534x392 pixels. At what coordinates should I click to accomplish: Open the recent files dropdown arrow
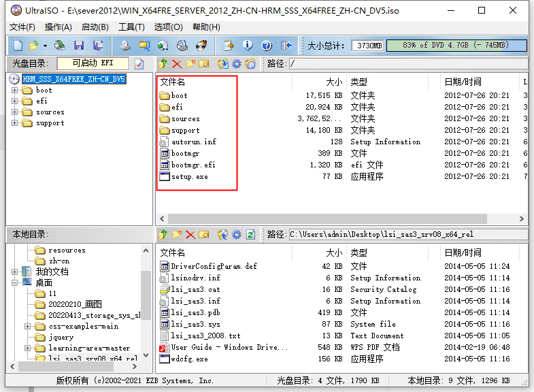click(45, 46)
